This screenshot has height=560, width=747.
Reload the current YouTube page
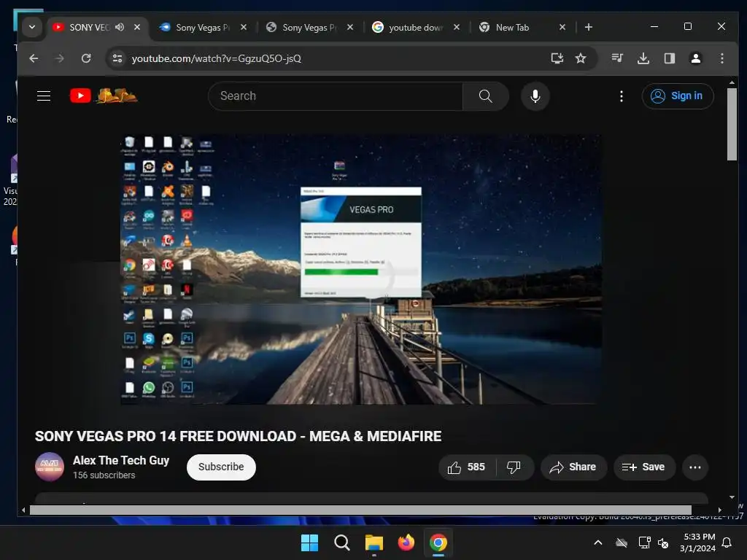[x=86, y=58]
